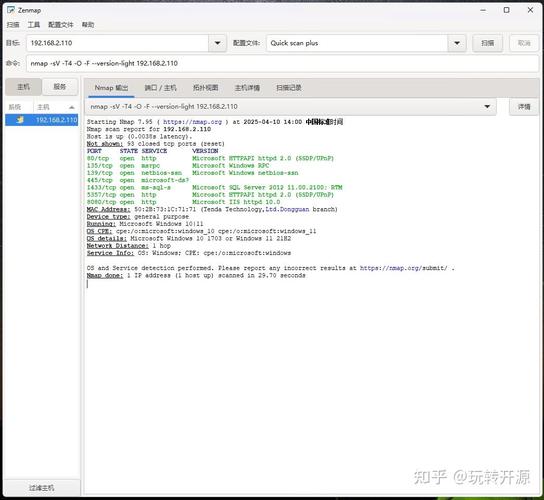
Task: Switch to the 主机 hosts button
Action: 24,87
